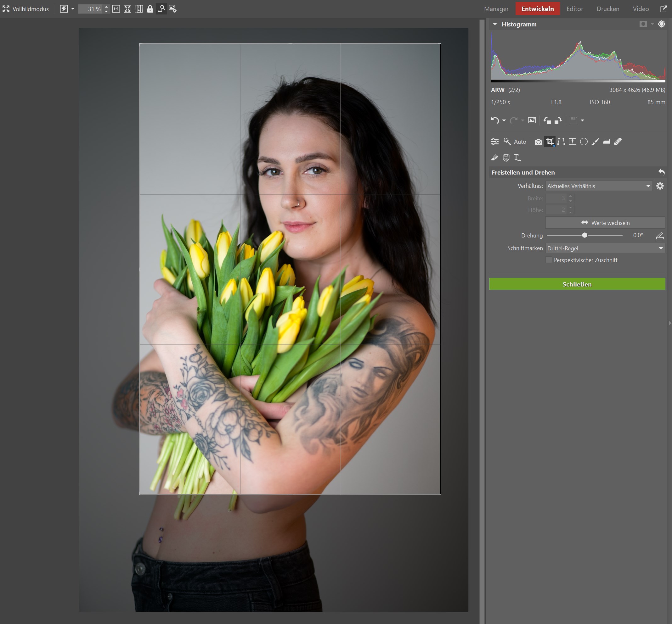Open the Verhältnis aspect ratio dropdown
The width and height of the screenshot is (672, 624).
598,186
